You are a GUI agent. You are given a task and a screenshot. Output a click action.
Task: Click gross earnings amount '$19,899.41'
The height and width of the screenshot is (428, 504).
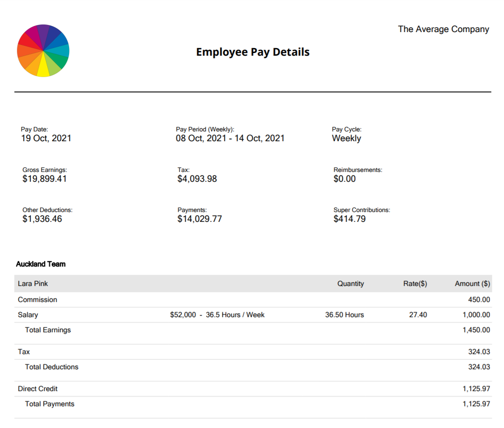click(45, 179)
